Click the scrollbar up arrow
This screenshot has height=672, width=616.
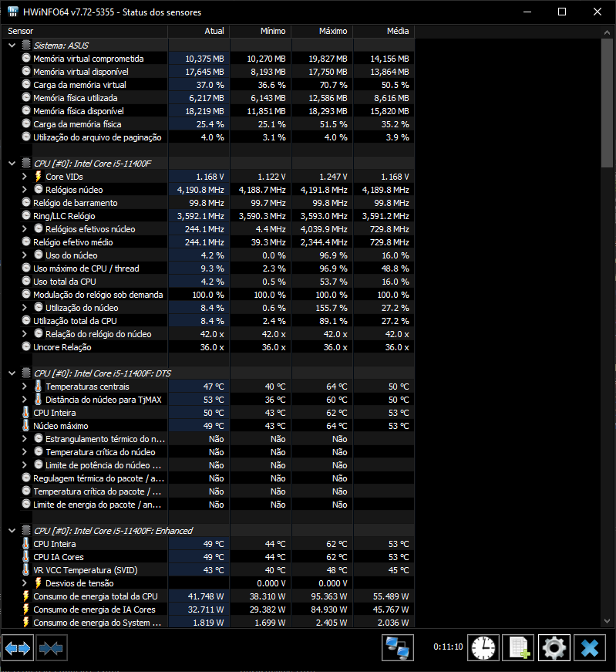[607, 32]
